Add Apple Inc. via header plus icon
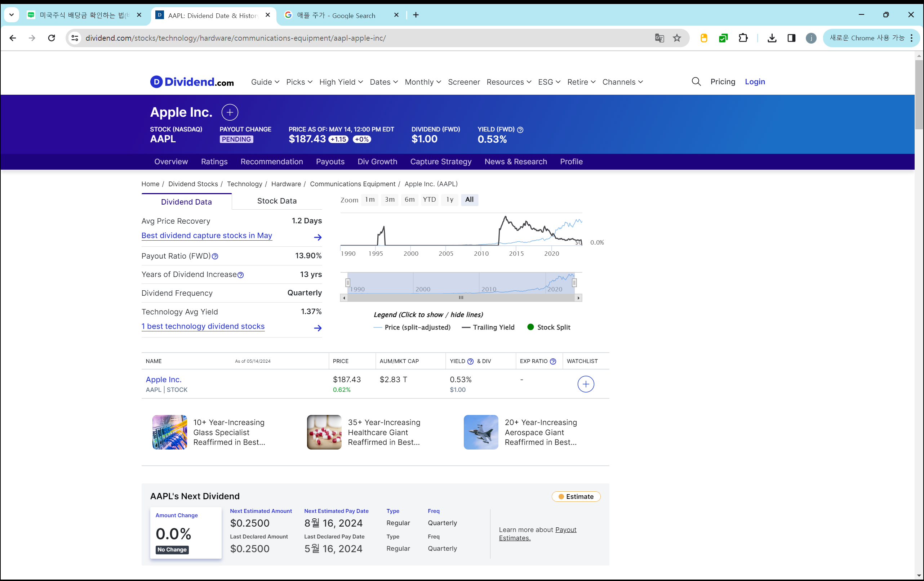 [230, 112]
